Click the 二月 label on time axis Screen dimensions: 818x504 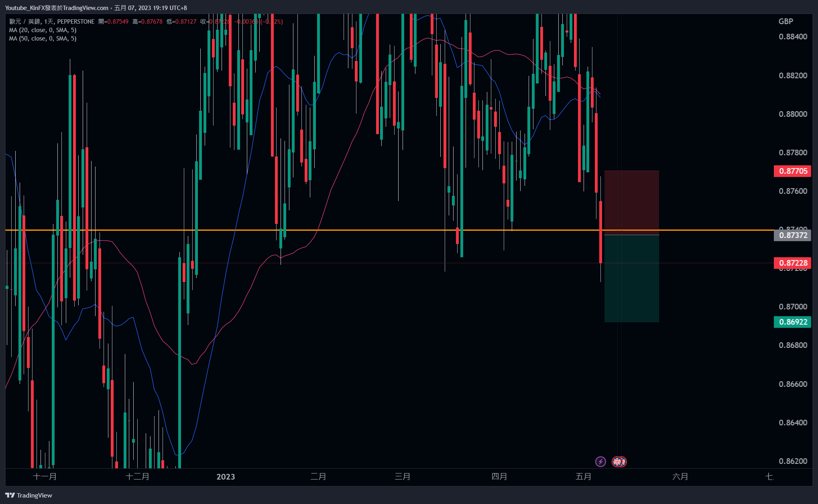pyautogui.click(x=318, y=477)
